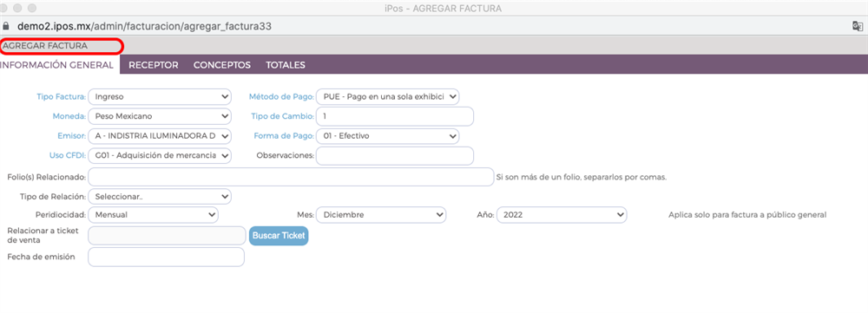Viewport: 868px width, 313px height.
Task: Open the CONCEPTOS tab
Action: point(222,65)
